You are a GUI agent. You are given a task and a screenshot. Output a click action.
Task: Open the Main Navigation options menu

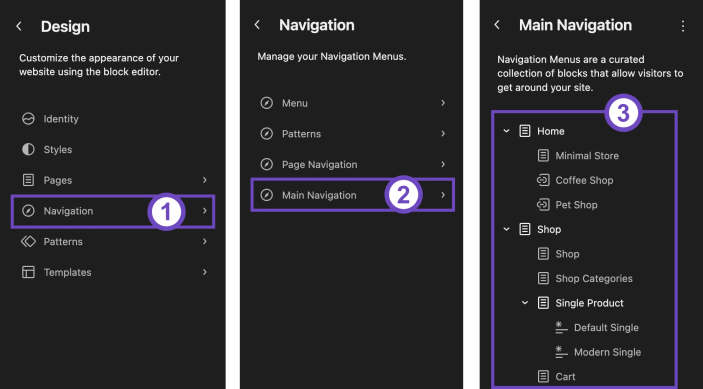pos(683,26)
